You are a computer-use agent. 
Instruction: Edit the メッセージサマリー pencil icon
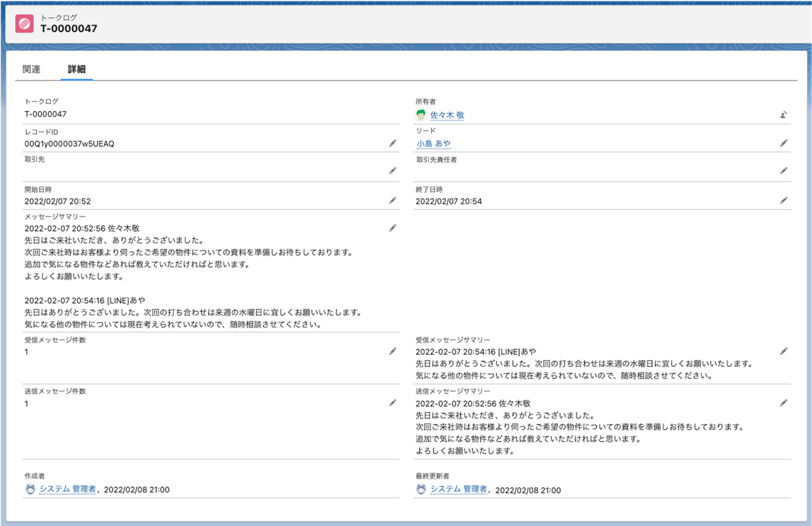(x=393, y=228)
